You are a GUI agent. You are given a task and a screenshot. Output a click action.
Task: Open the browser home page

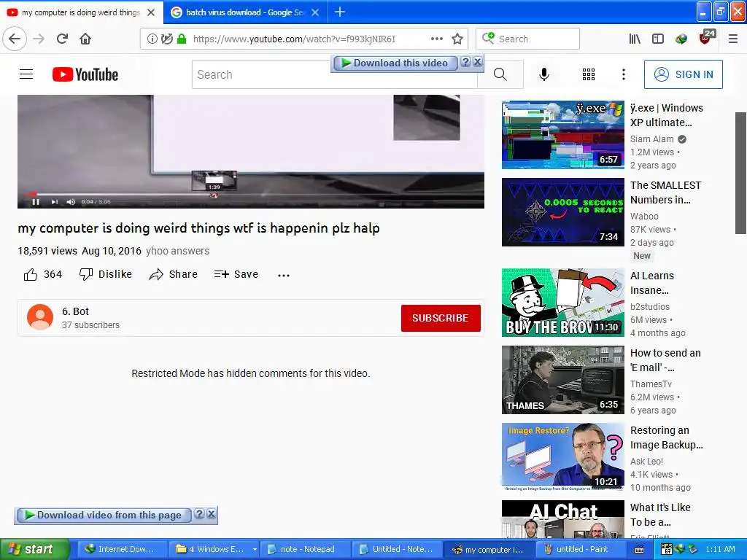coord(85,39)
